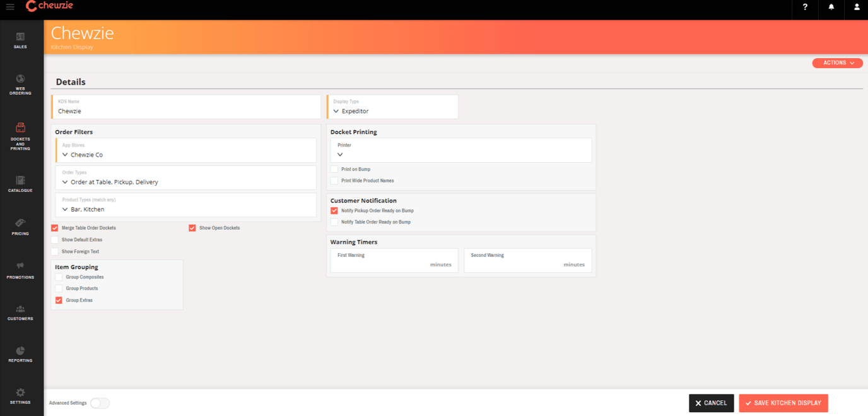The image size is (868, 416).
Task: Enable Print on Bump checkbox
Action: (x=334, y=169)
